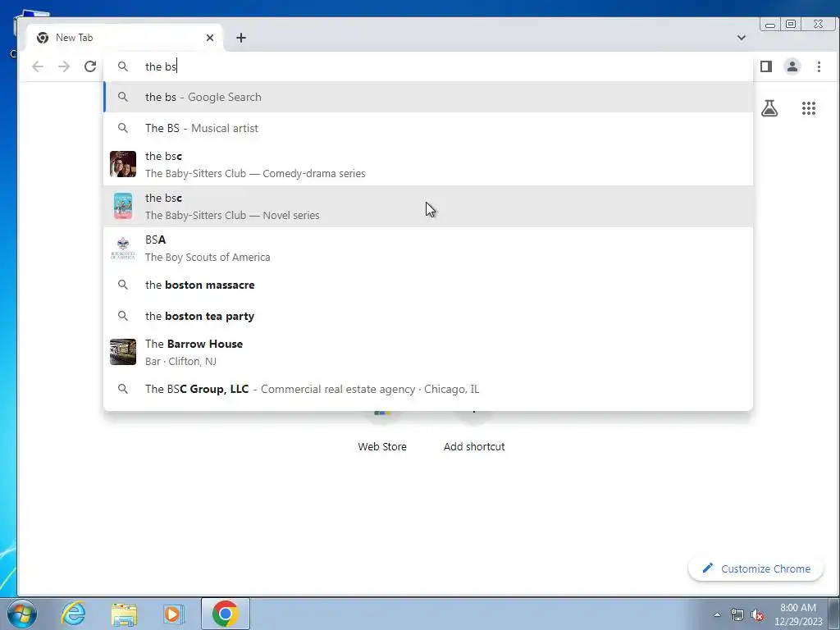840x630 pixels.
Task: Open Customize Chrome button
Action: pyautogui.click(x=756, y=568)
